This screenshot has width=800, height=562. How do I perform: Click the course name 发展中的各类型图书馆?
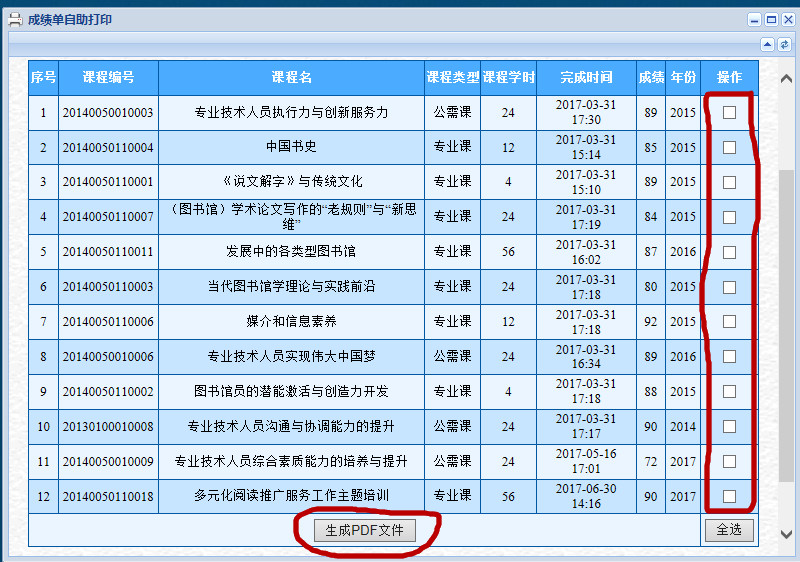pyautogui.click(x=291, y=251)
